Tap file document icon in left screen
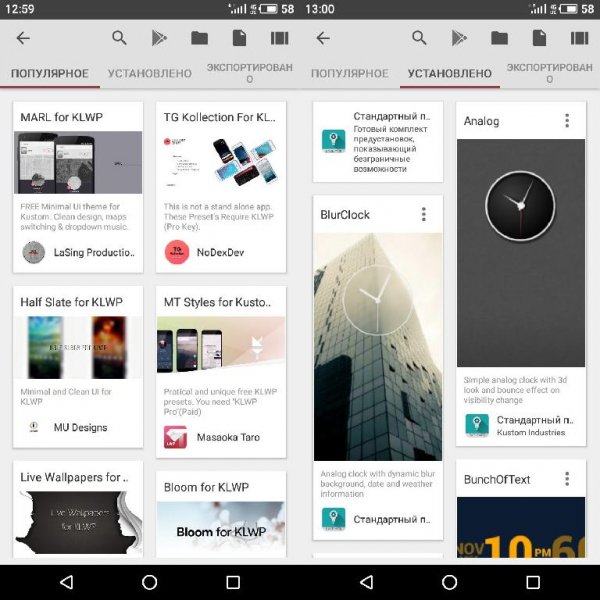The width and height of the screenshot is (600, 600). click(x=240, y=38)
